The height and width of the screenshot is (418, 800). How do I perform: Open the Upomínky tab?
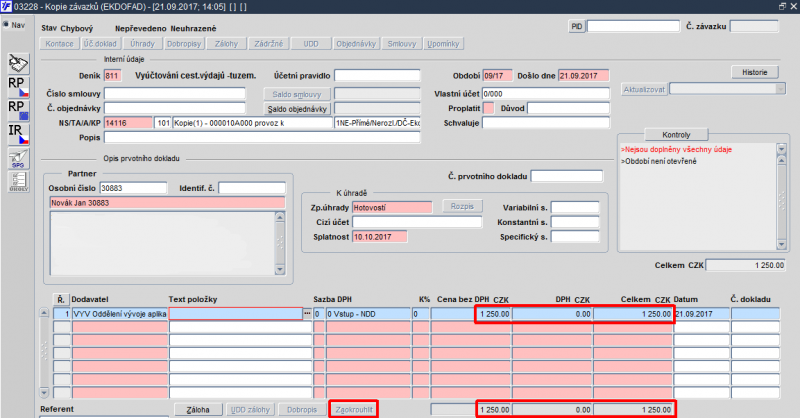443,44
